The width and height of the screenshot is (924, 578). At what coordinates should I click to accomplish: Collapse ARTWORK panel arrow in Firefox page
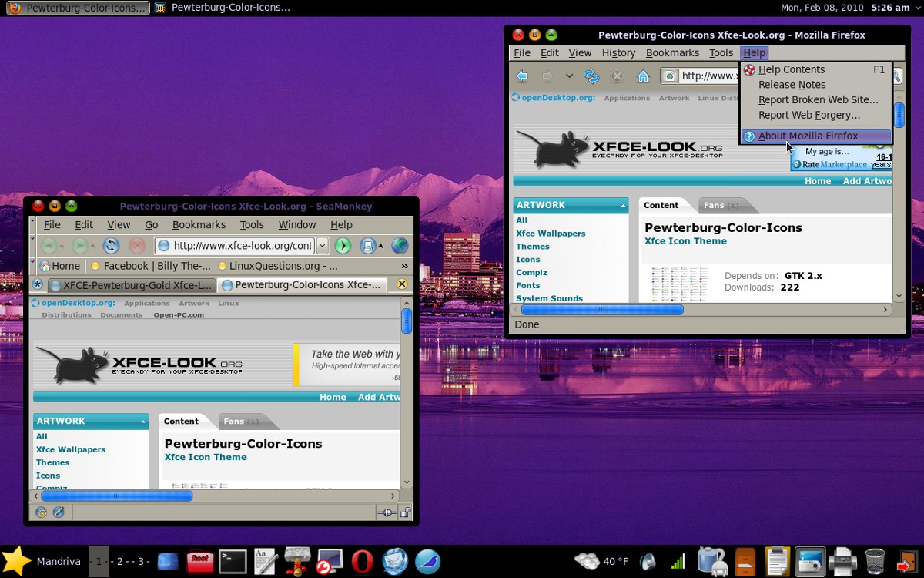coord(623,206)
